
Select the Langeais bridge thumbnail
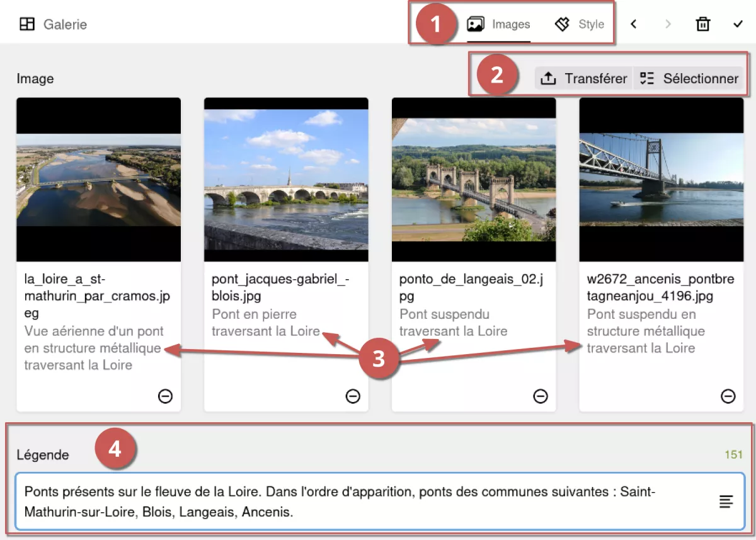click(474, 180)
